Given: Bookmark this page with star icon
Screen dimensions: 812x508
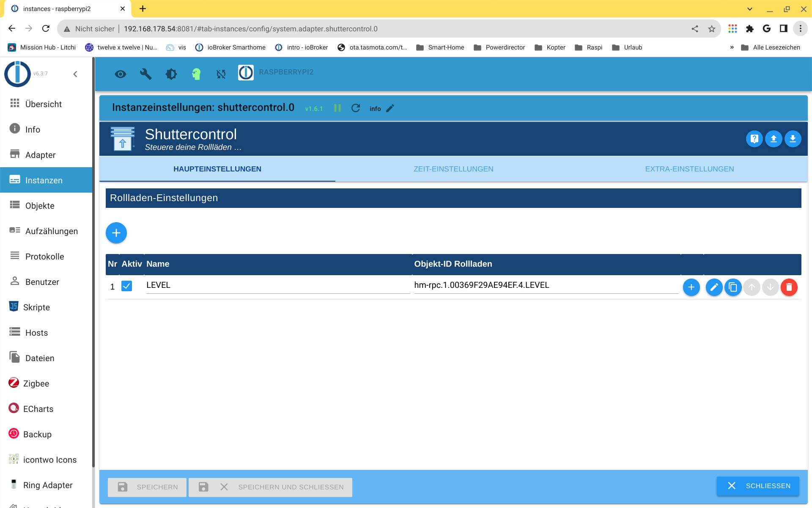Looking at the screenshot, I should click(x=712, y=29).
